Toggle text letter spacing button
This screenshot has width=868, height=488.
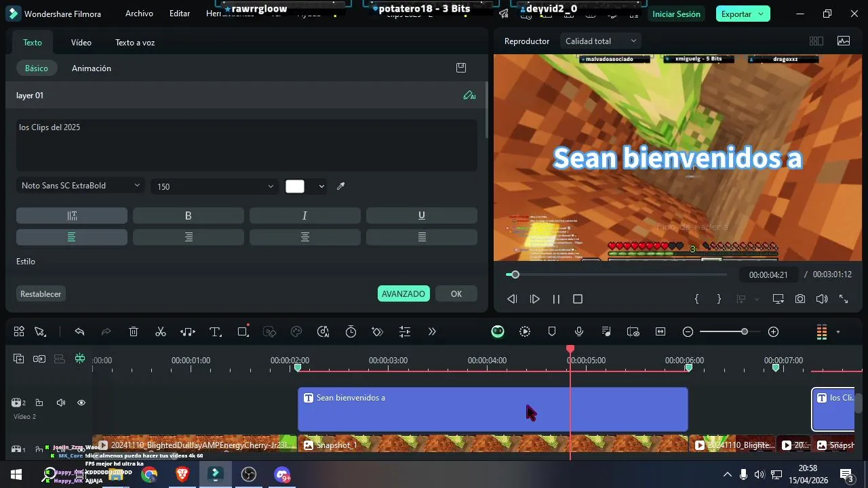coord(72,216)
